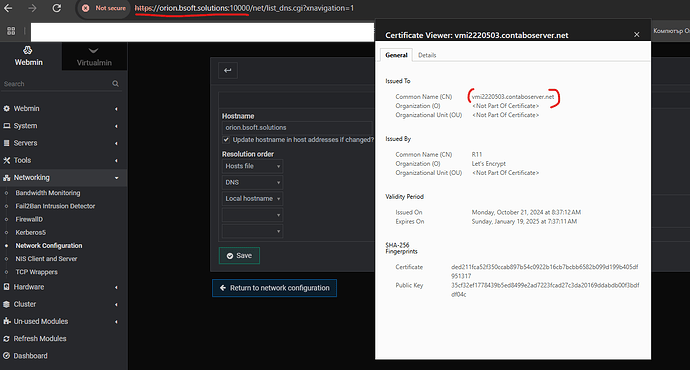Open the first empty resolution order dropdown

tap(252, 215)
